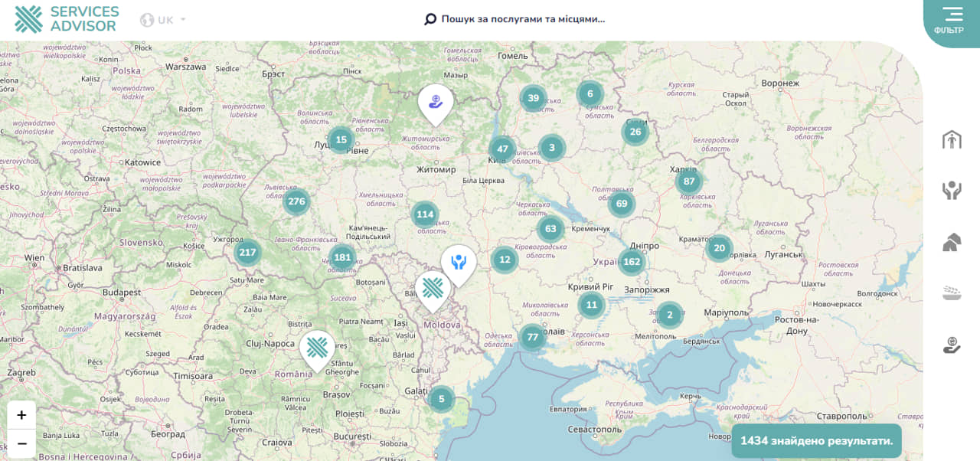Expand the cluster of 217 near Uzhhorod
Image resolution: width=980 pixels, height=461 pixels.
click(x=247, y=253)
